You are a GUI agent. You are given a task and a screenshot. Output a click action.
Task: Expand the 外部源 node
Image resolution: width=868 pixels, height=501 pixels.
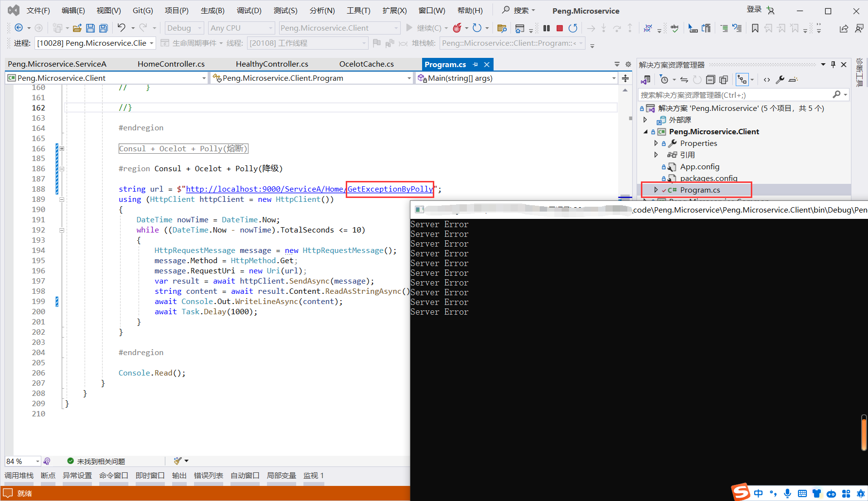pyautogui.click(x=645, y=120)
